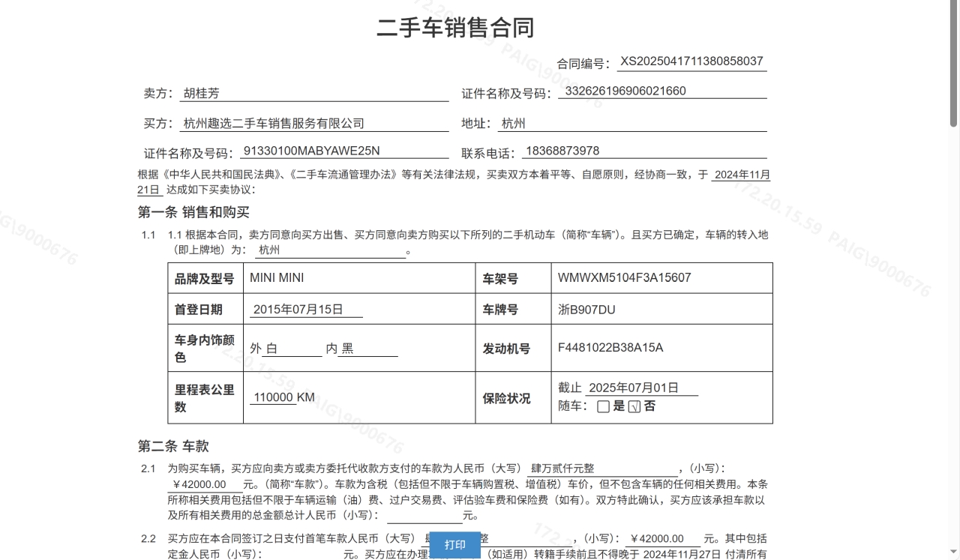Click first registration date 2015年07月15日

tap(306, 310)
